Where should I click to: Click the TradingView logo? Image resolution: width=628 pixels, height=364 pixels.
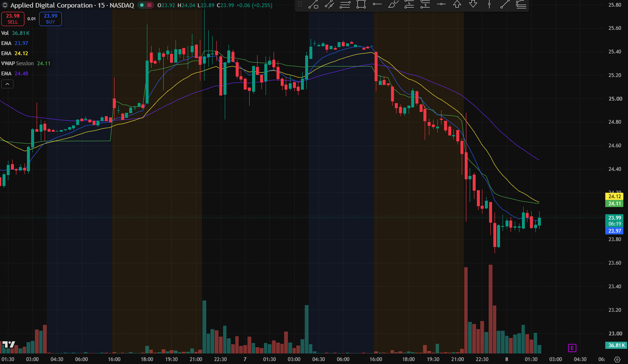click(8, 345)
